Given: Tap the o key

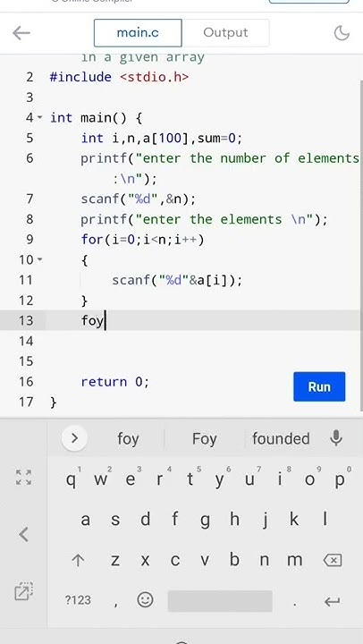Looking at the screenshot, I should (x=309, y=479).
